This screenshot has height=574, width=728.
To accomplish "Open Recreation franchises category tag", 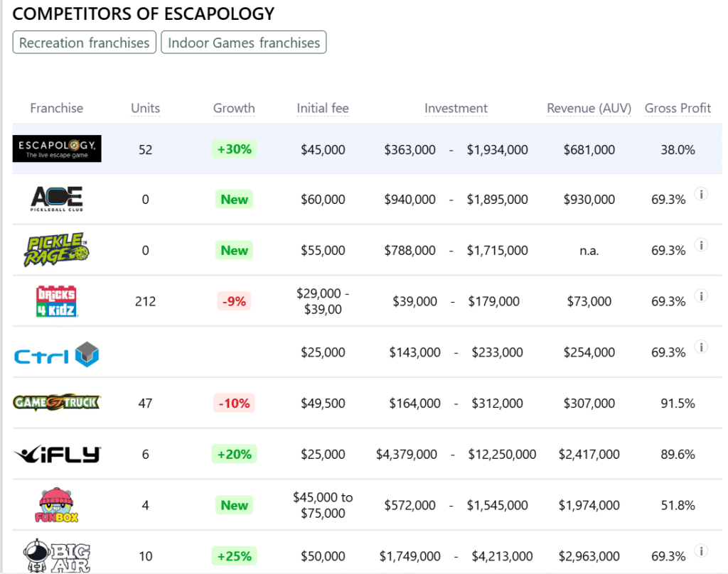I will coord(84,43).
